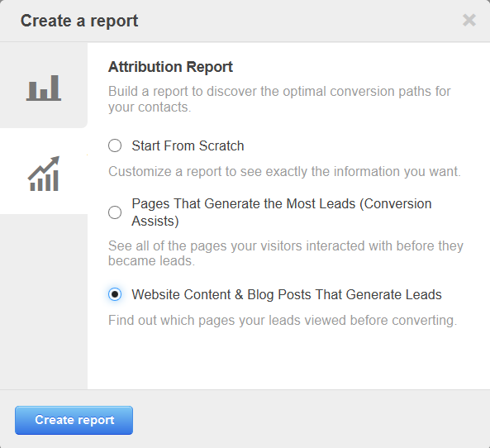This screenshot has width=490, height=448.
Task: Select the Website Content & Blog Posts radio button
Action: 115,294
